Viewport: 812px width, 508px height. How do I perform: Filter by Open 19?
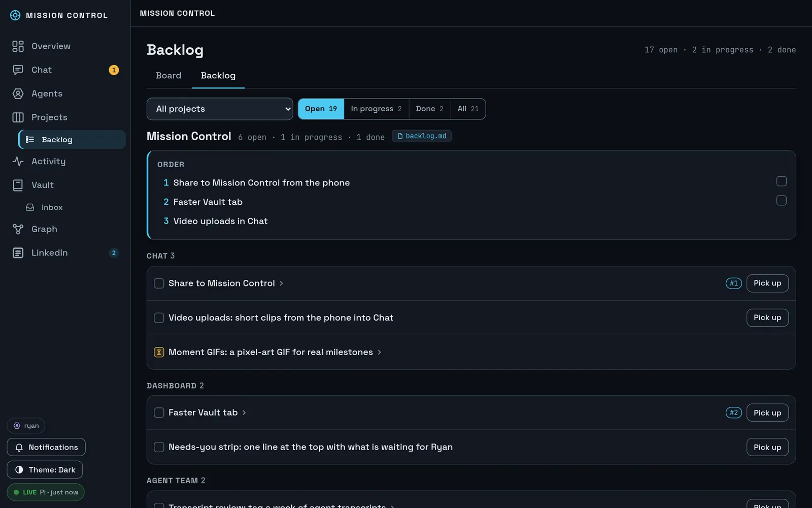coord(321,109)
